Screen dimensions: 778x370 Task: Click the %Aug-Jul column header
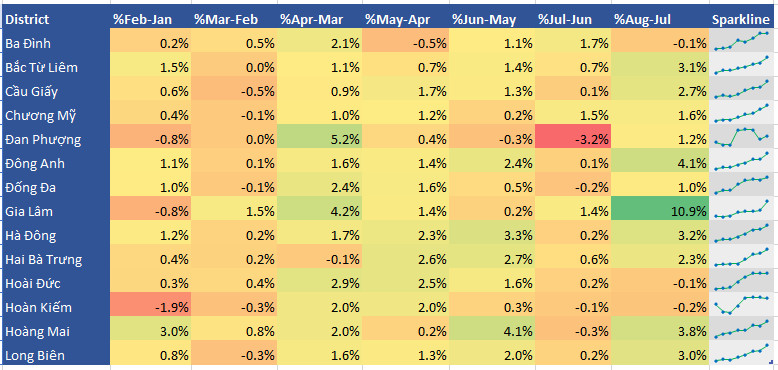coord(660,19)
